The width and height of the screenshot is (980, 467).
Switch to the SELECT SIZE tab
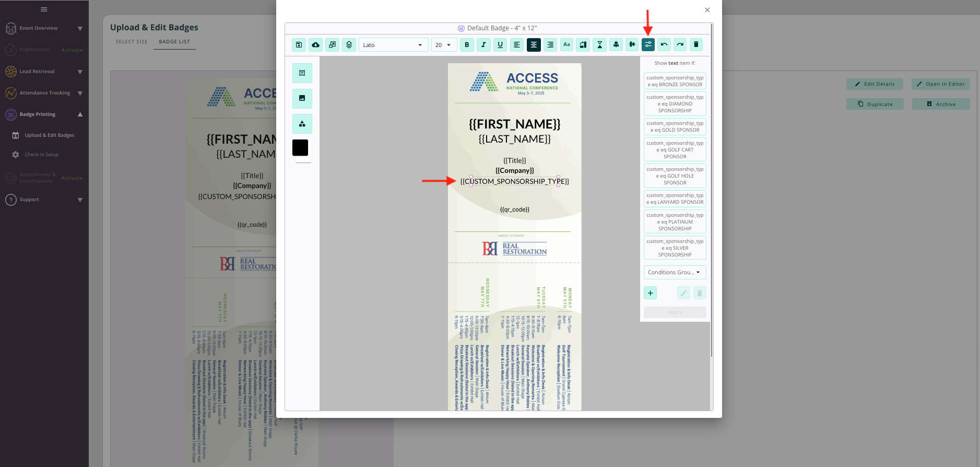[132, 42]
